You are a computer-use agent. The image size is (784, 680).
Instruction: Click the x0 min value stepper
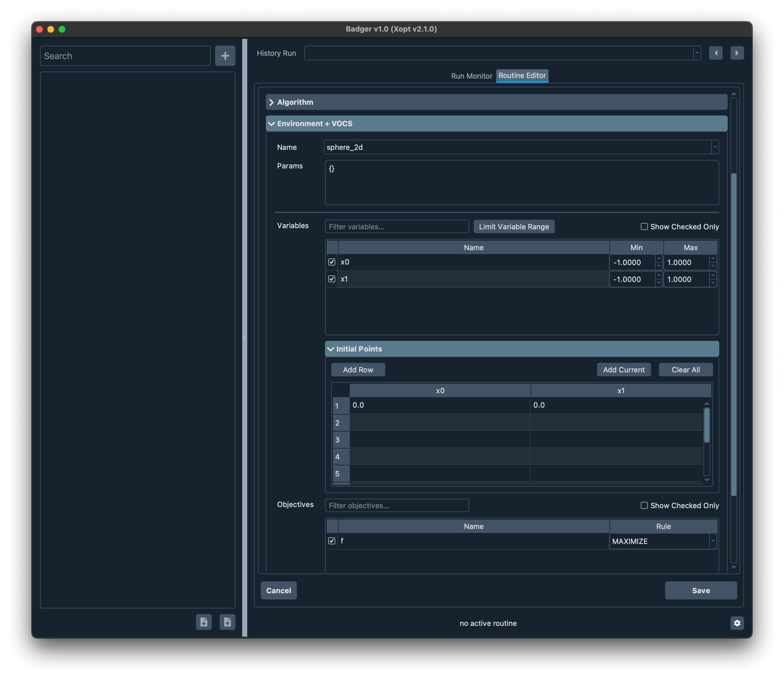click(658, 262)
